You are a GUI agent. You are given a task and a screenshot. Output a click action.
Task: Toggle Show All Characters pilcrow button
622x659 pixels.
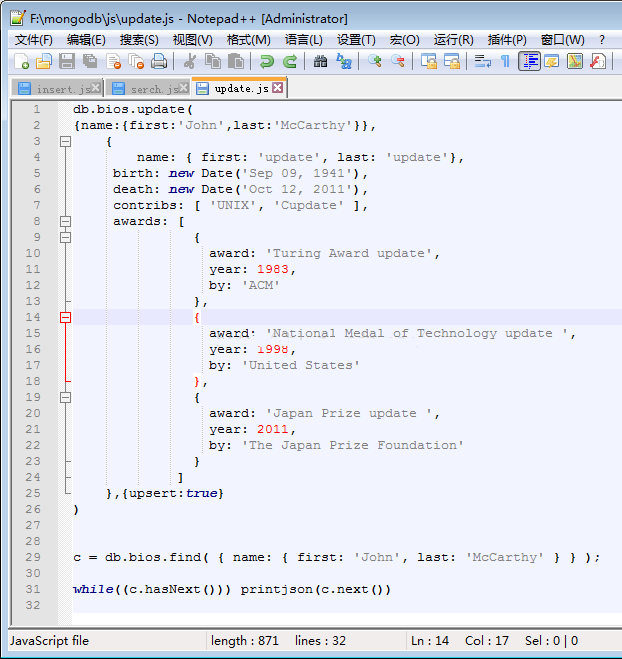505,62
